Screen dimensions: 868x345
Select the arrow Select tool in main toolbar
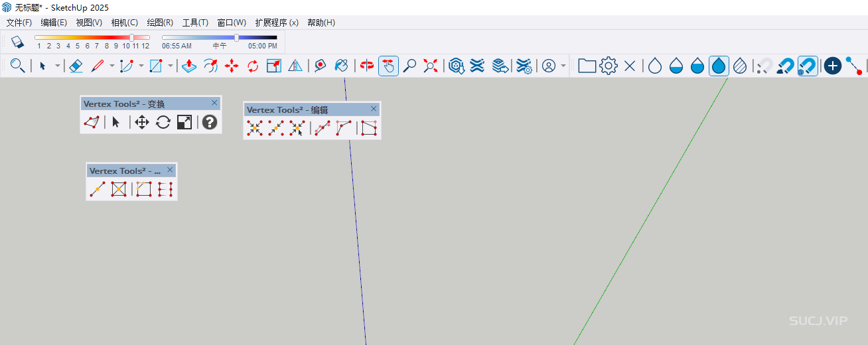click(x=42, y=66)
